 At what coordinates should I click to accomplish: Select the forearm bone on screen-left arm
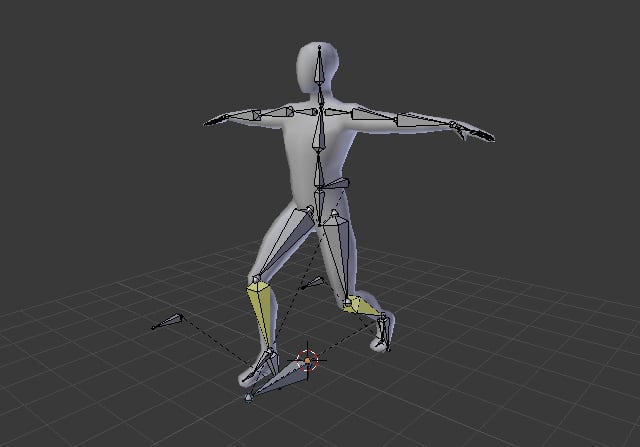(243, 117)
